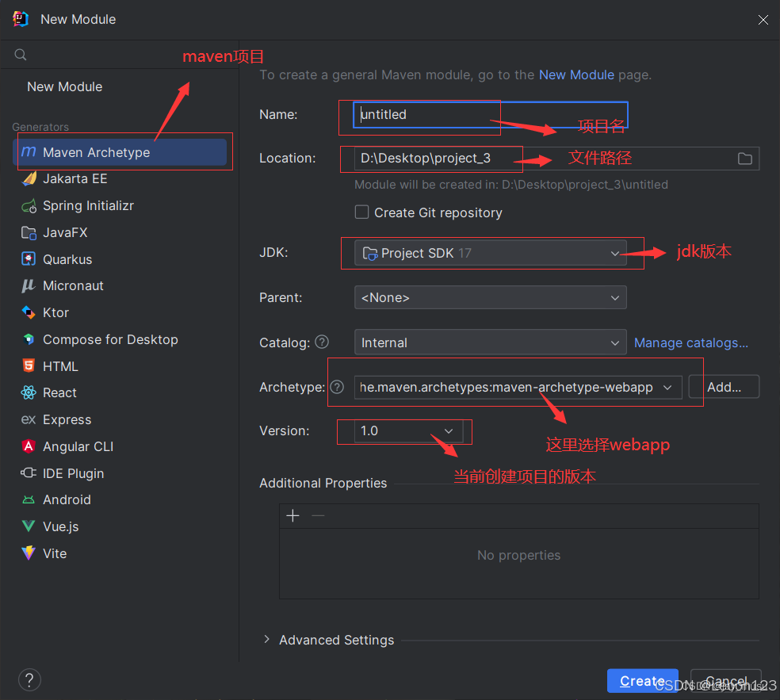Click the Ktor diamond icon

point(29,312)
